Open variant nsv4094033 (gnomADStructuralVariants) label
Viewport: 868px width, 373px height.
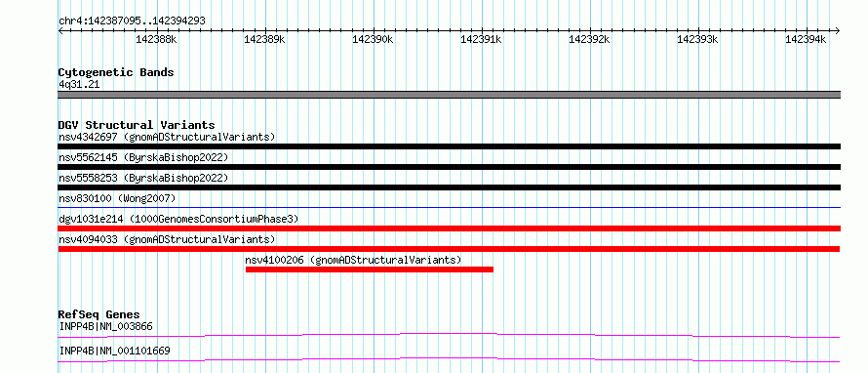click(x=167, y=239)
